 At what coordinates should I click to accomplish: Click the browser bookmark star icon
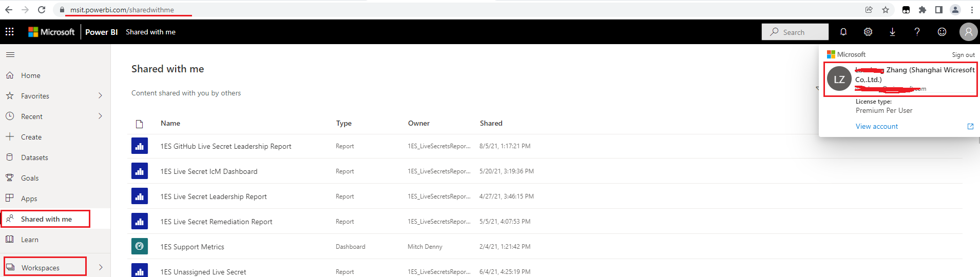[x=886, y=10]
